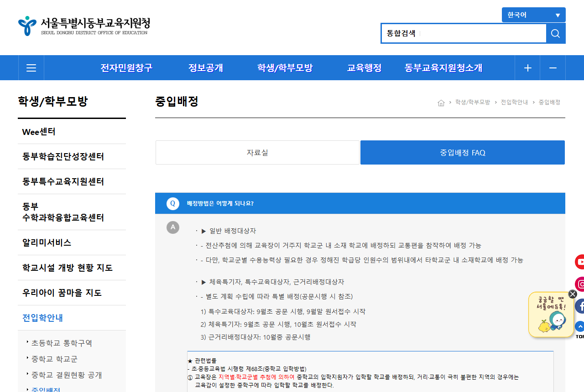Click the 학생/학부모방 sidebar heading

click(x=52, y=102)
